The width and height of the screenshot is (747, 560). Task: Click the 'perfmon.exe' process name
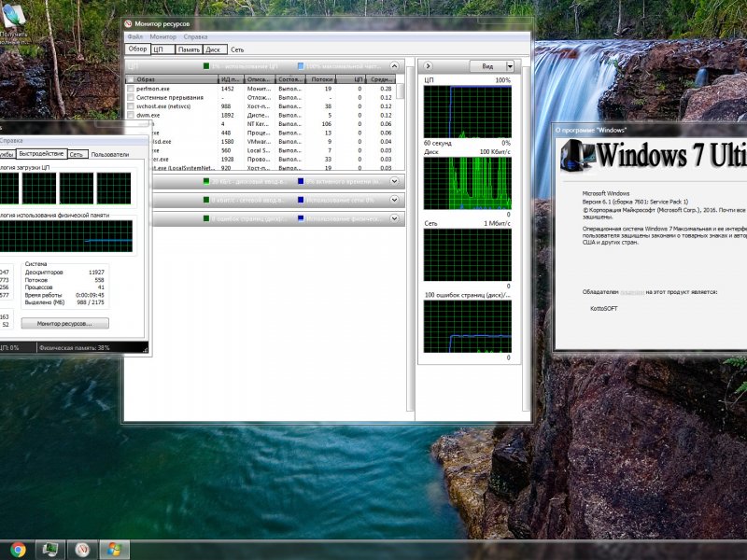click(x=153, y=89)
